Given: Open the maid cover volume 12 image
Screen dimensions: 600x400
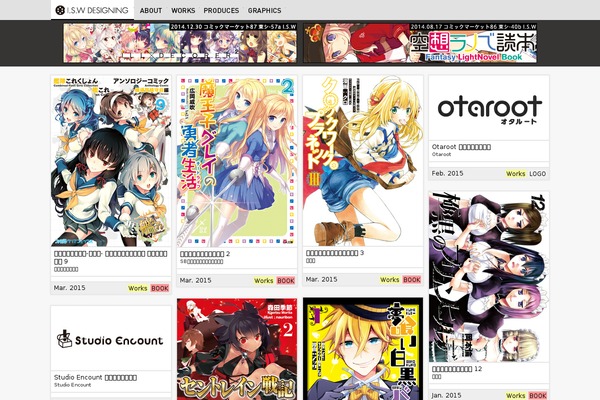Looking at the screenshot, I should click(489, 277).
